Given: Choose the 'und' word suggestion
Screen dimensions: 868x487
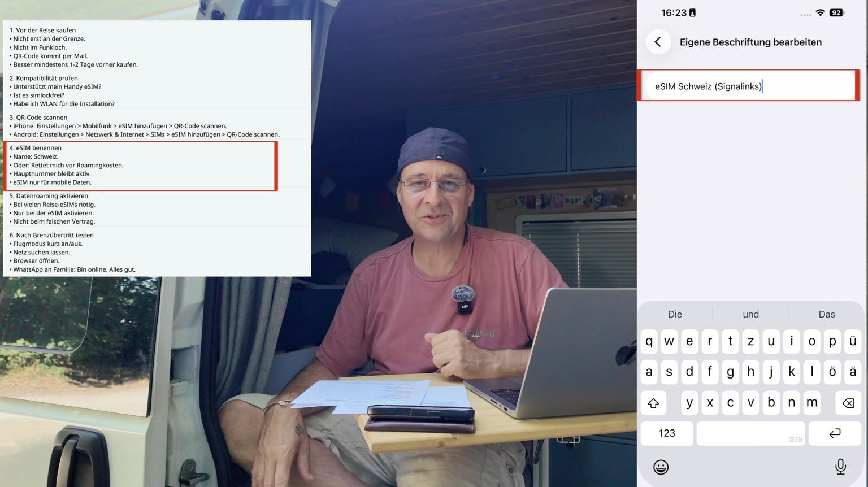Looking at the screenshot, I should [750, 314].
